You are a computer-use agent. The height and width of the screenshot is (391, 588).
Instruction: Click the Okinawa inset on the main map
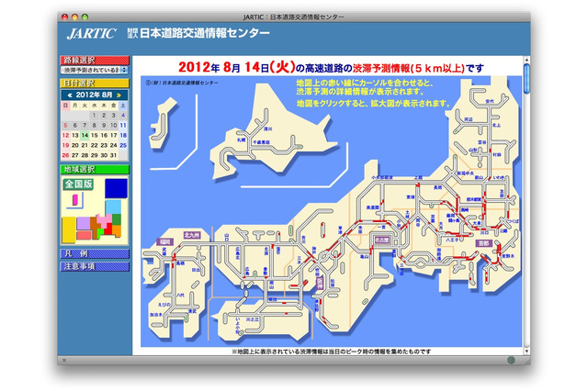(162, 124)
